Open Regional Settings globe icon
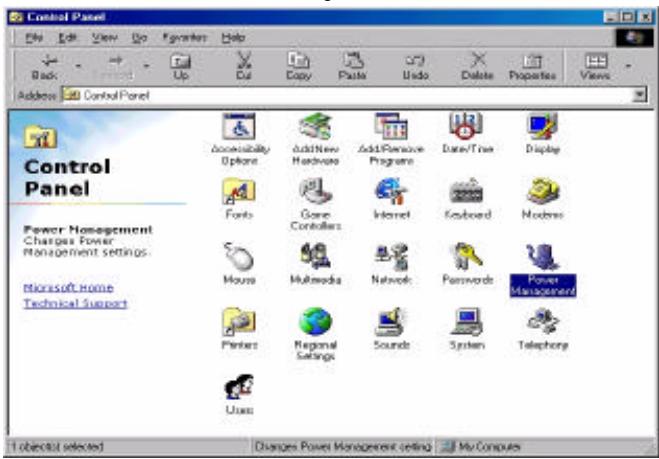Image resolution: width=659 pixels, height=459 pixels. tap(315, 322)
